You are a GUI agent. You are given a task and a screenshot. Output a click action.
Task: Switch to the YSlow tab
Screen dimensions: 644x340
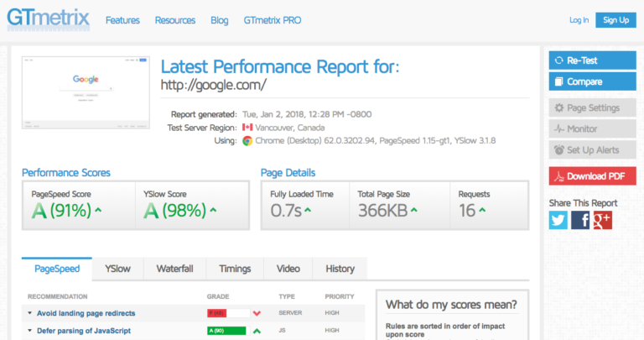(117, 269)
